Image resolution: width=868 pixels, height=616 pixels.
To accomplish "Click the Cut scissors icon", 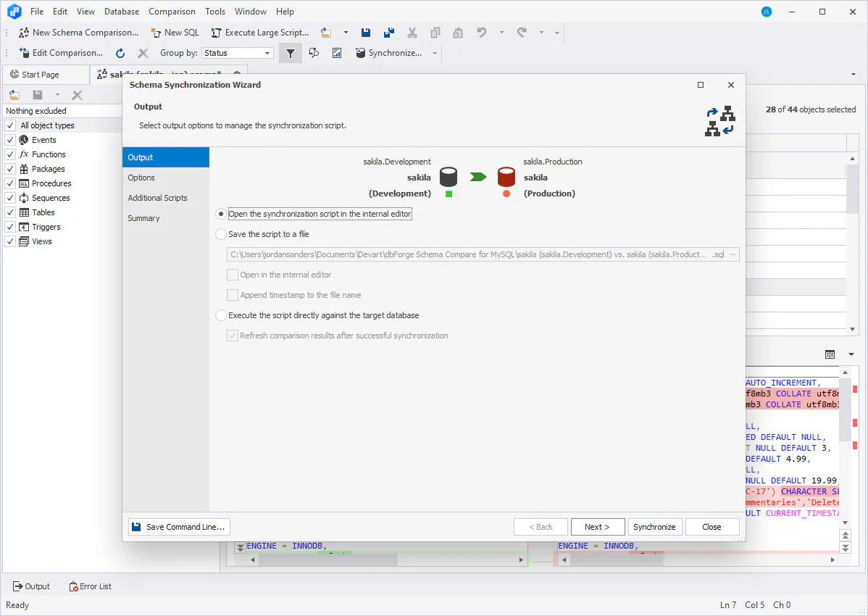I will click(412, 33).
